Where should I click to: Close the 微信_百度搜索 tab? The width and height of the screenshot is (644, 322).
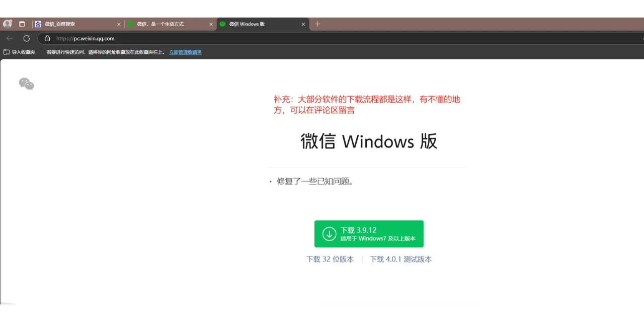119,24
